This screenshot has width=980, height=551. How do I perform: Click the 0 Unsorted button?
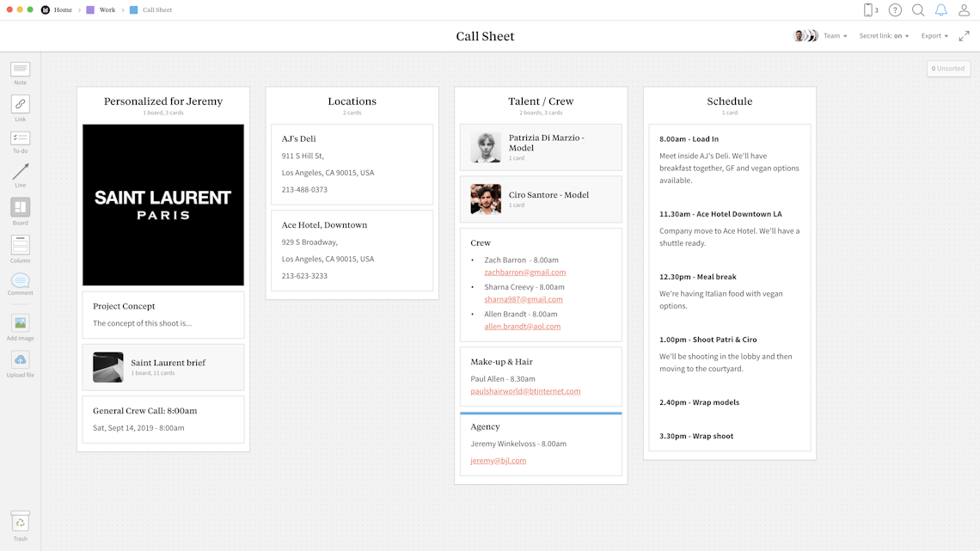tap(948, 69)
